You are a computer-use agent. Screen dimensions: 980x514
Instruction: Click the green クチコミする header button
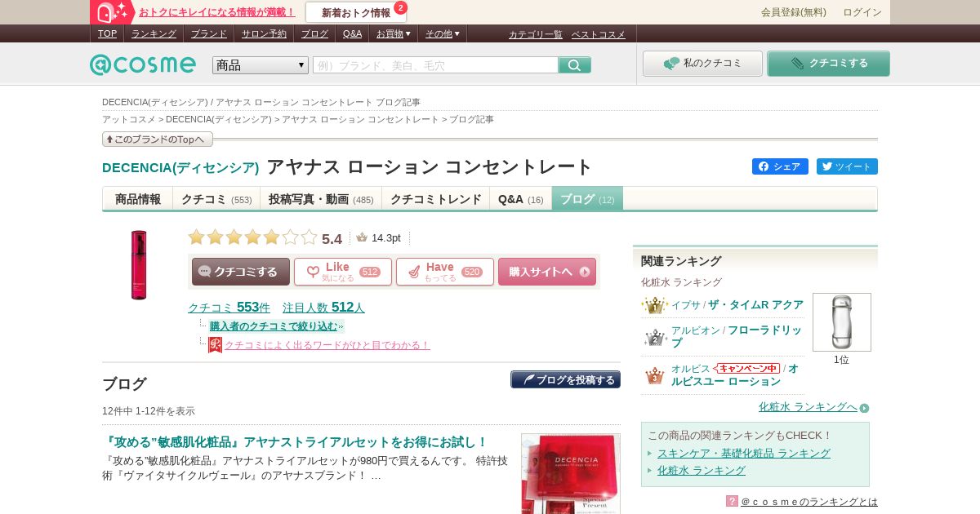[x=828, y=64]
